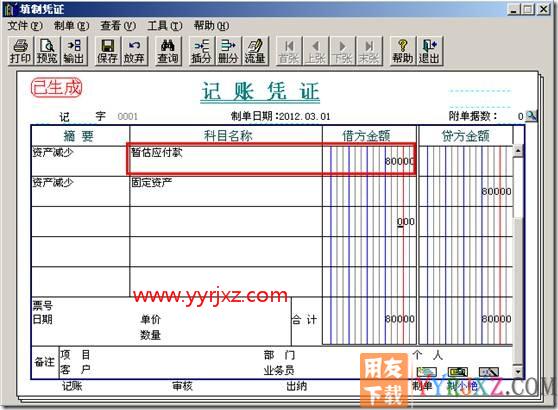Click 删分 delete entry icon
This screenshot has width=558, height=410.
click(x=228, y=51)
